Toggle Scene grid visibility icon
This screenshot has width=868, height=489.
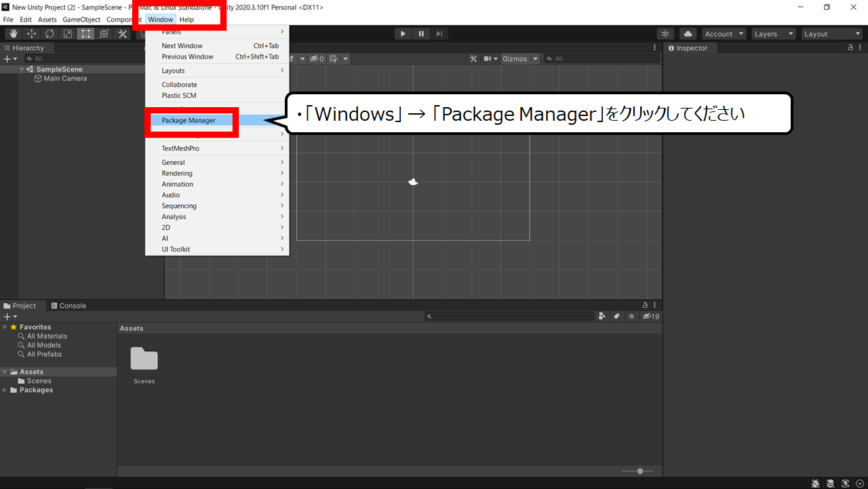click(x=333, y=59)
